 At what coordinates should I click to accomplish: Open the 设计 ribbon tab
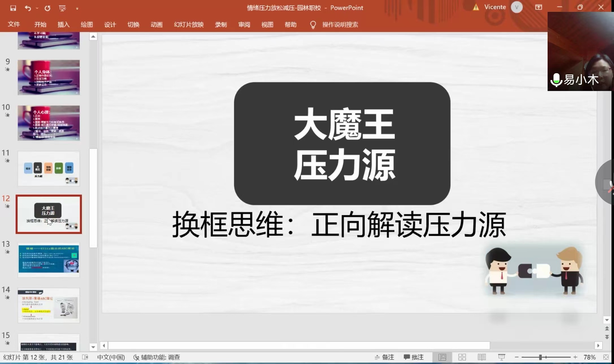pyautogui.click(x=110, y=25)
